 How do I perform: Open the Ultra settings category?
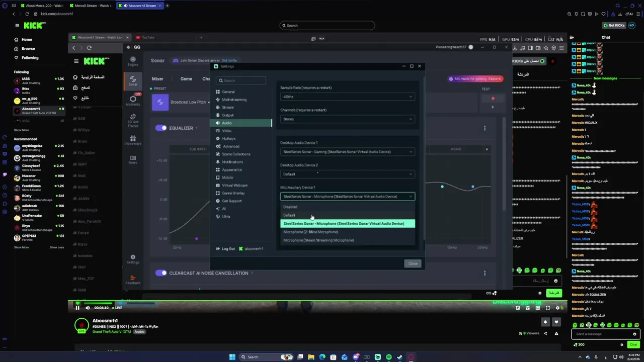[226, 216]
